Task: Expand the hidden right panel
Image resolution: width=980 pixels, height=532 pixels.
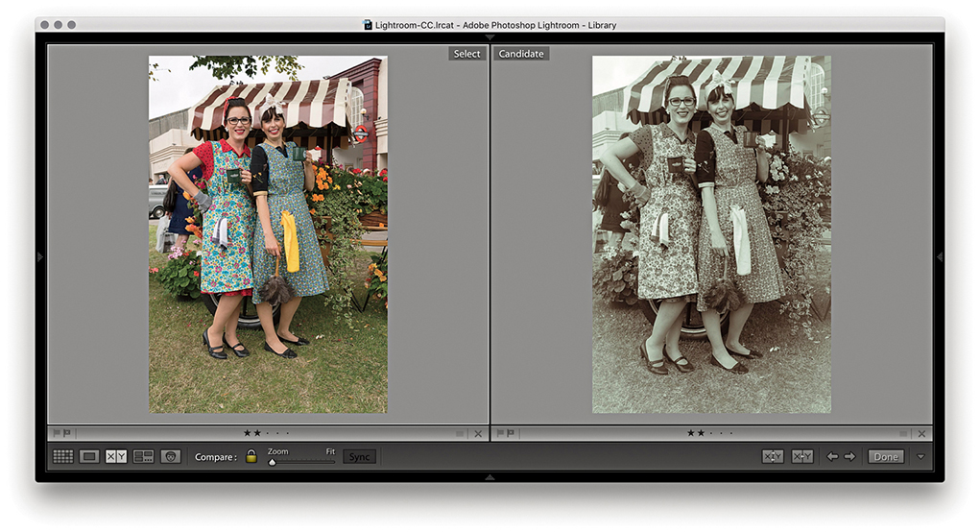Action: pos(940,256)
